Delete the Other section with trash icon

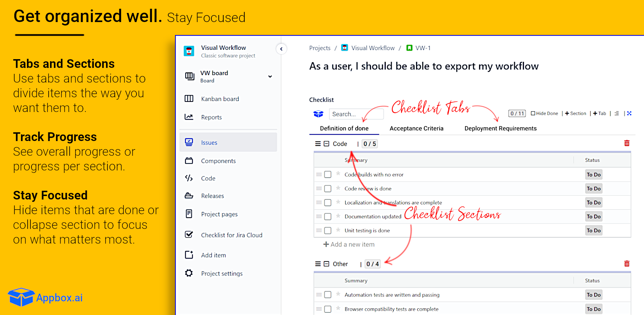[x=627, y=264]
